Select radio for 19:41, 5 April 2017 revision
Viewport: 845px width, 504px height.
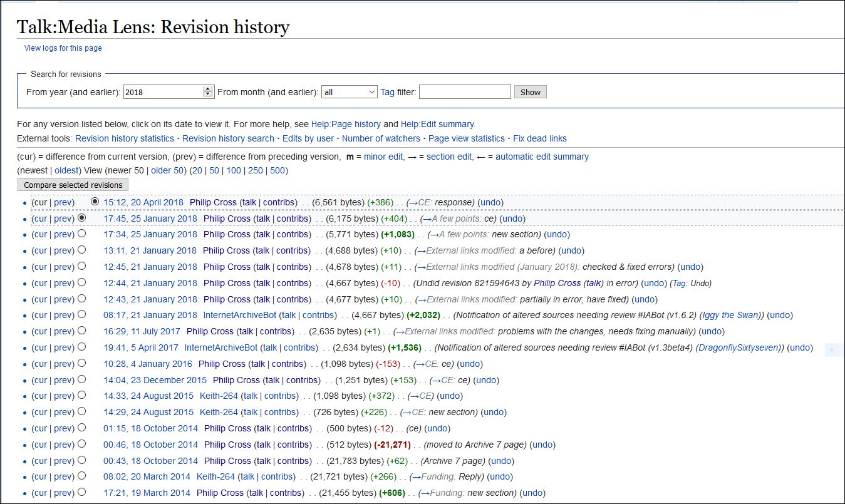[82, 347]
